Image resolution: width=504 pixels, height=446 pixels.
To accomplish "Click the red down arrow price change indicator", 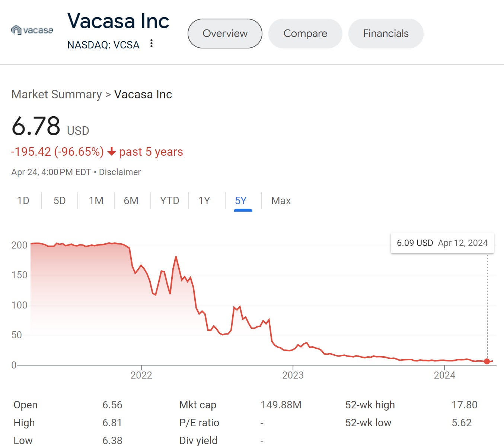I will (x=111, y=152).
